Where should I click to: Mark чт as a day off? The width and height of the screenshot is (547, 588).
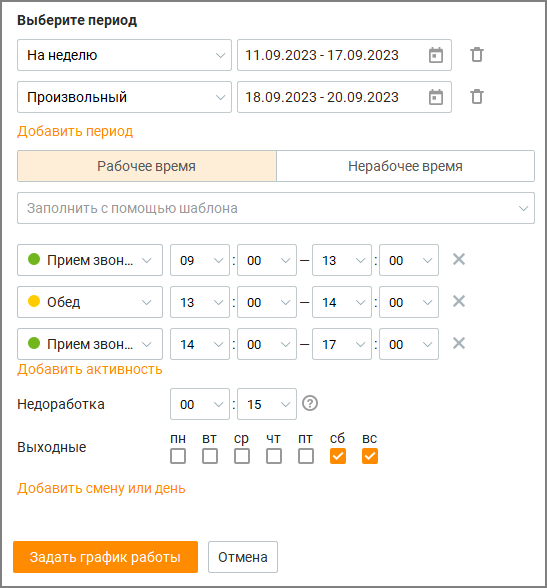274,456
